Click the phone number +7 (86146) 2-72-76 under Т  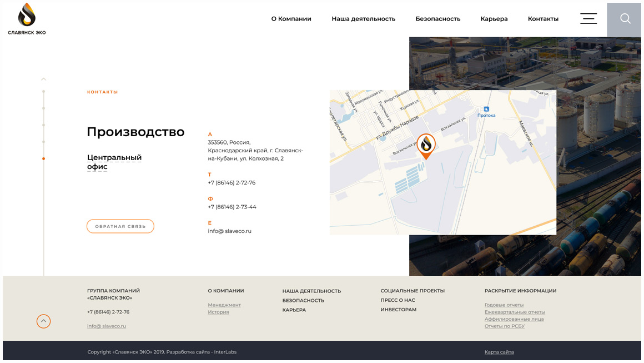232,182
